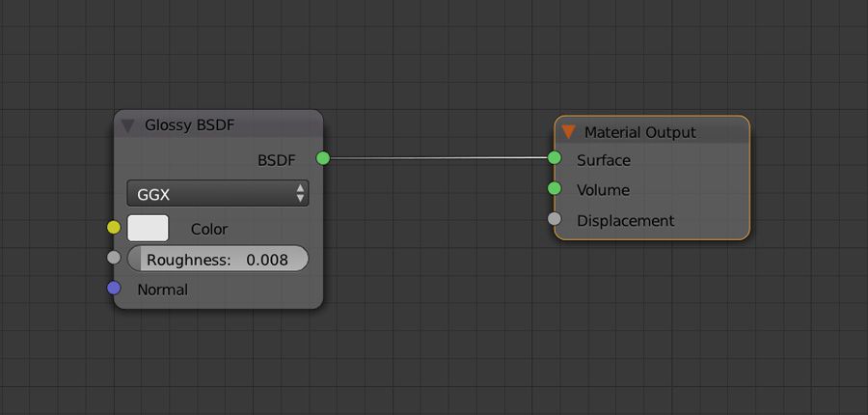
Task: Select the Glossy BSDF node title
Action: 189,125
